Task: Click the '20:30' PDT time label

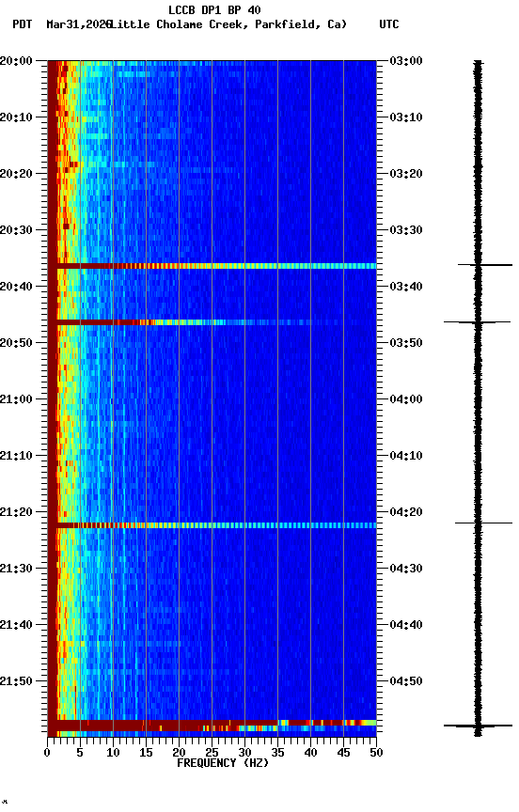Action: coord(16,230)
